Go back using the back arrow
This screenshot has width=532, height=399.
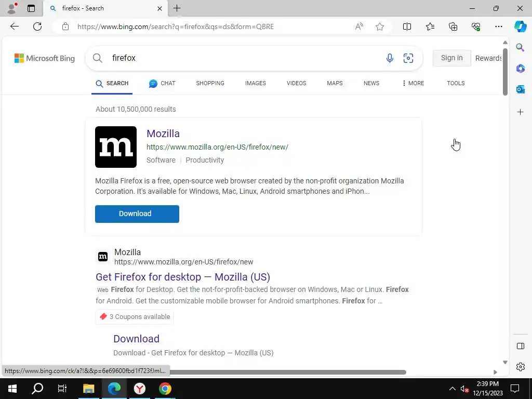click(x=14, y=26)
